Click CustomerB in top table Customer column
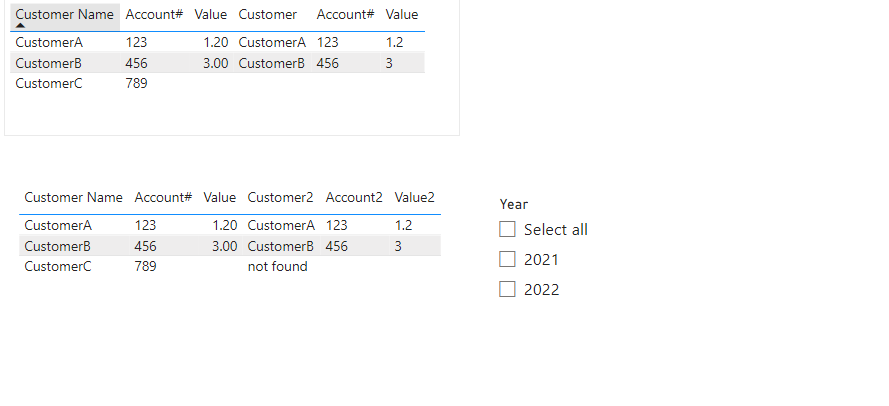The image size is (889, 406). [x=272, y=63]
